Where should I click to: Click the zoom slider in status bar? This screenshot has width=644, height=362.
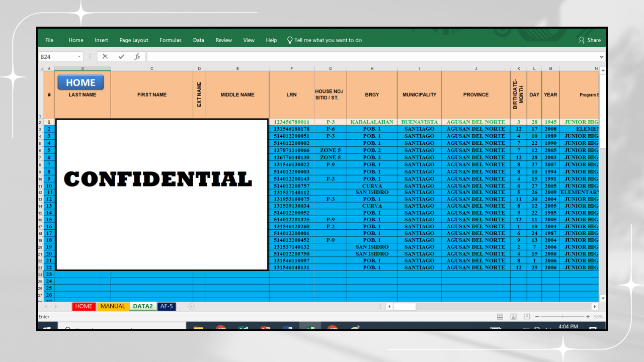tap(562, 317)
